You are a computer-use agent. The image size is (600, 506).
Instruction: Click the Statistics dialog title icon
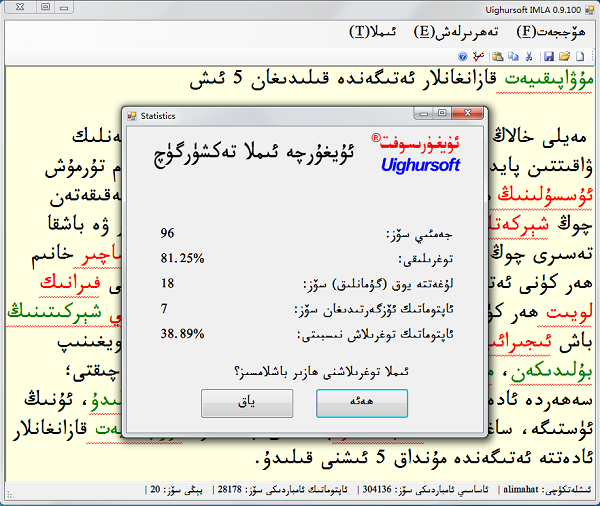click(x=132, y=116)
